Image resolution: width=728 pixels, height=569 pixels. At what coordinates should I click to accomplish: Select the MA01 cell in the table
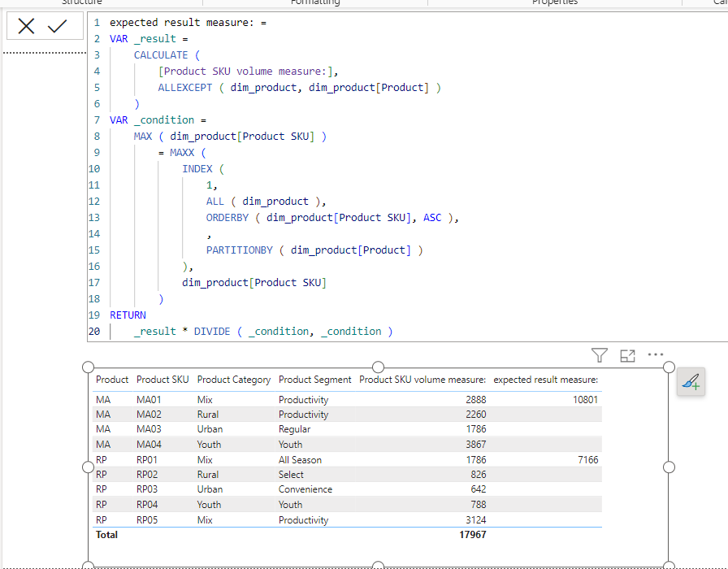click(x=149, y=399)
